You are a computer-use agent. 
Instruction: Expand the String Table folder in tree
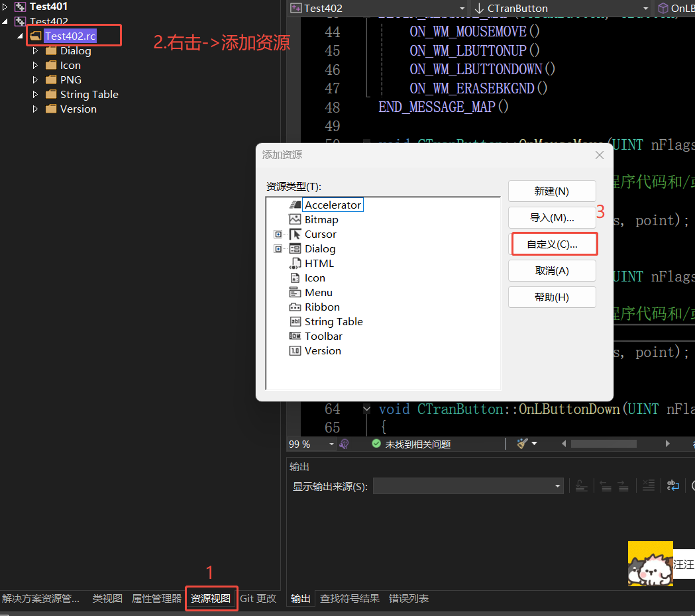coord(35,95)
